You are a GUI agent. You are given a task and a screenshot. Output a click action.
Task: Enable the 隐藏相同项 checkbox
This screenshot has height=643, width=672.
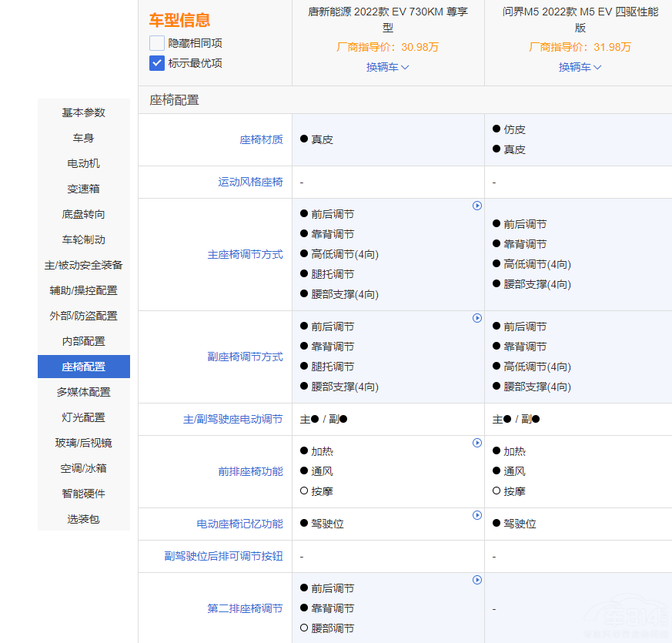tap(157, 43)
